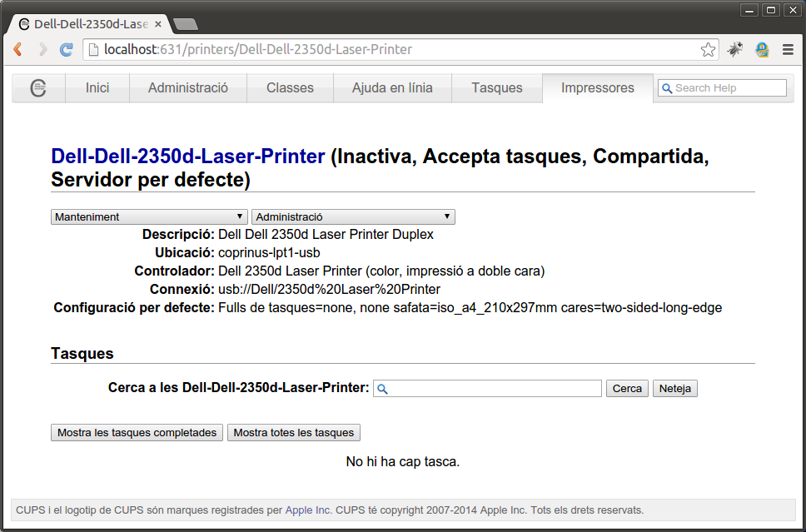The image size is (806, 532).
Task: Click the bug extension icon in toolbar
Action: [734, 50]
